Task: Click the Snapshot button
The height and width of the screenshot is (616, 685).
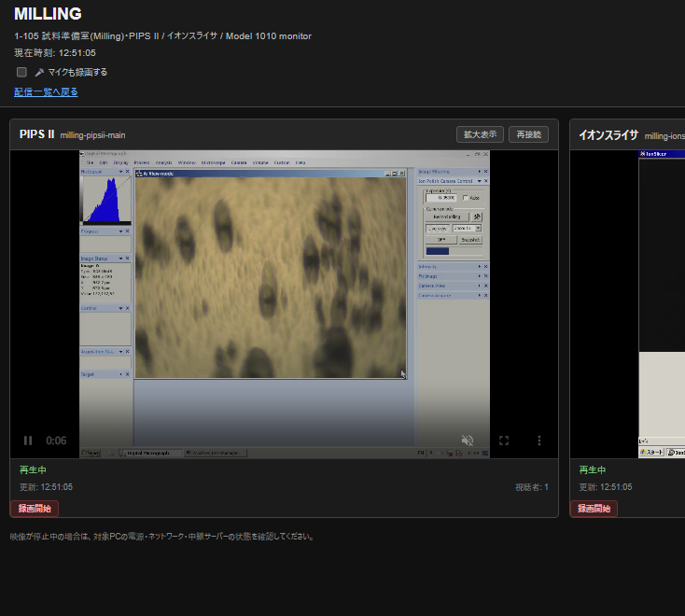Action: point(471,240)
